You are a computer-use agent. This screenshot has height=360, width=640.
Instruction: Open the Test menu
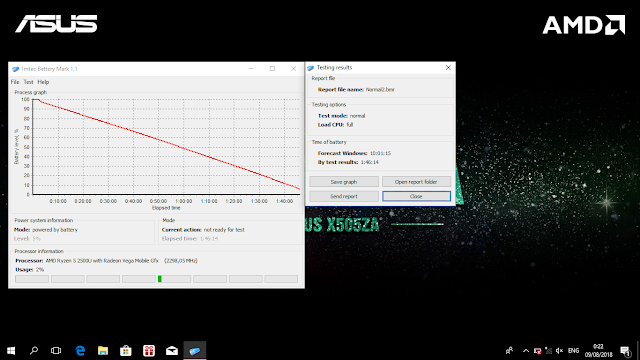point(28,82)
